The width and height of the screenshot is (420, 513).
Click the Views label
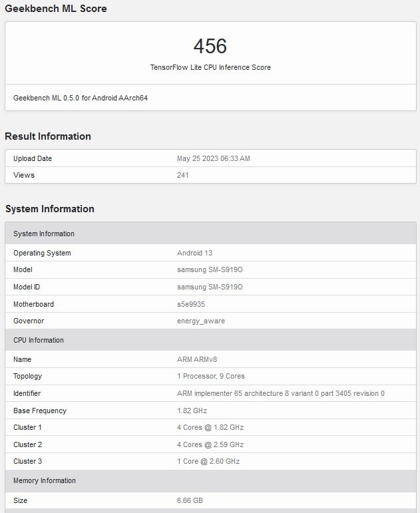click(x=24, y=175)
